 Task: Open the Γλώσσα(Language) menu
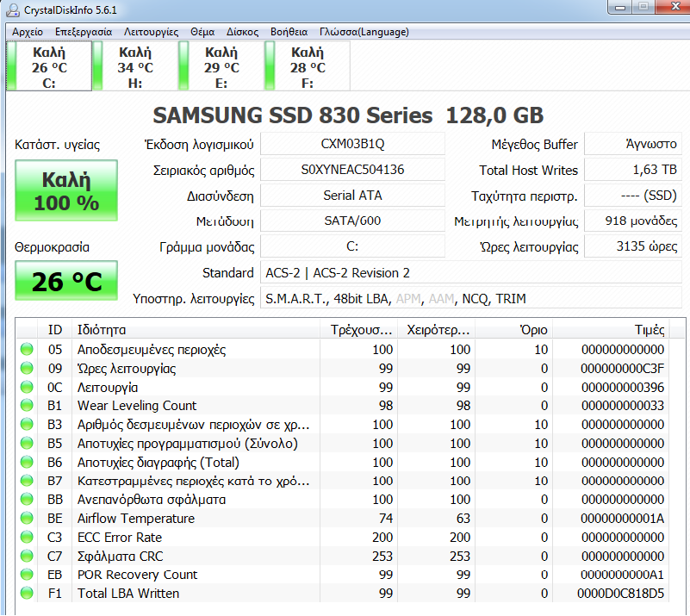pos(364,32)
